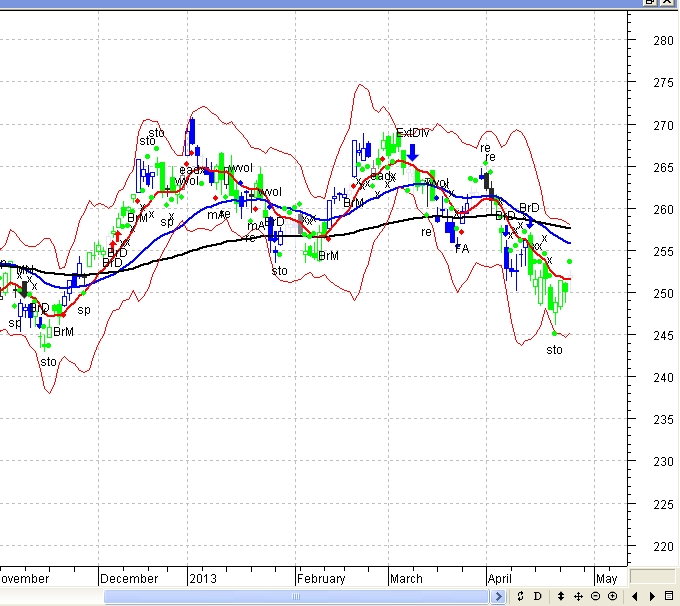
Task: Select the FA marker on chart
Action: click(x=461, y=248)
